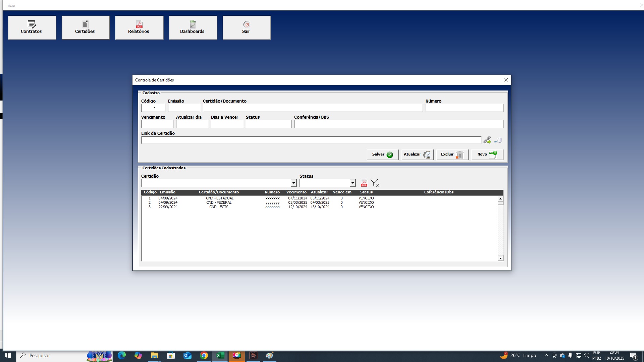
Task: Select the CND - ESTADUAL row
Action: coord(320,198)
